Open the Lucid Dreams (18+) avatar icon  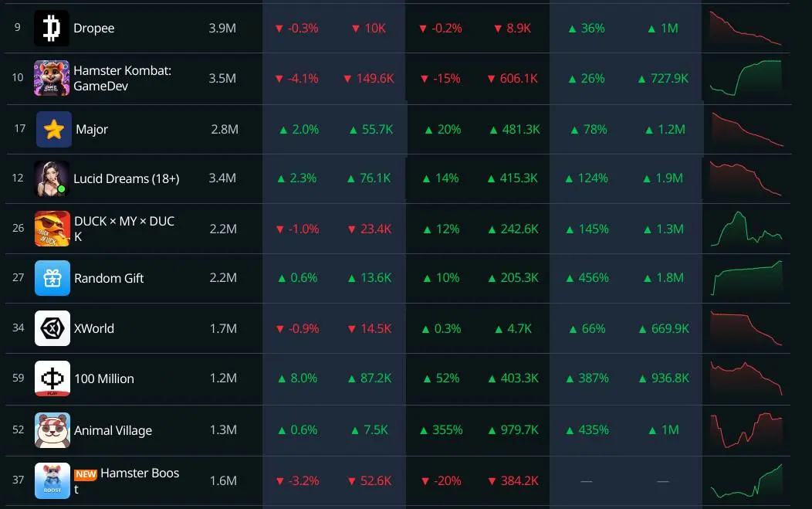click(51, 178)
